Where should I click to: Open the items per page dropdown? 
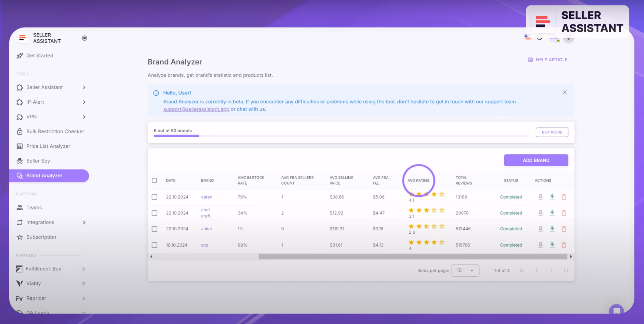coord(465,270)
